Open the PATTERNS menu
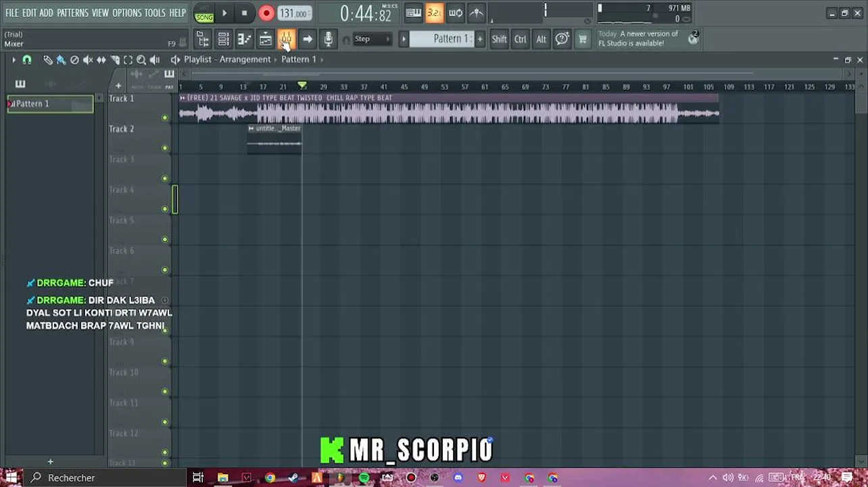 tap(72, 13)
